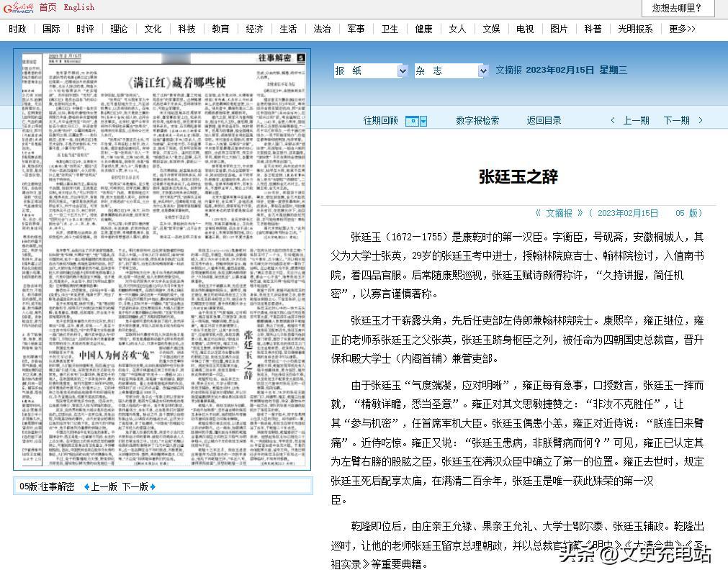Screen dimensions: 728x580
Task: Click the 05版:往事解密 page label
Action: point(47,486)
